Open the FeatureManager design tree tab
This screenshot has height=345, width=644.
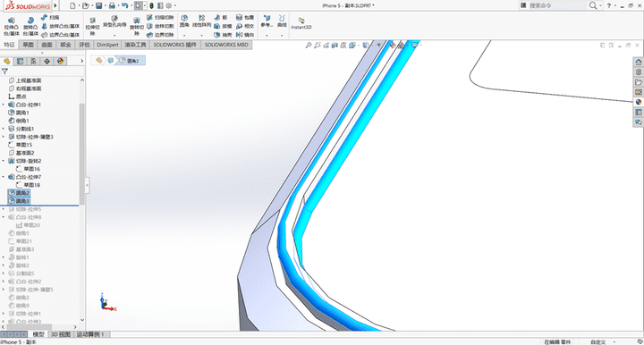pos(6,61)
